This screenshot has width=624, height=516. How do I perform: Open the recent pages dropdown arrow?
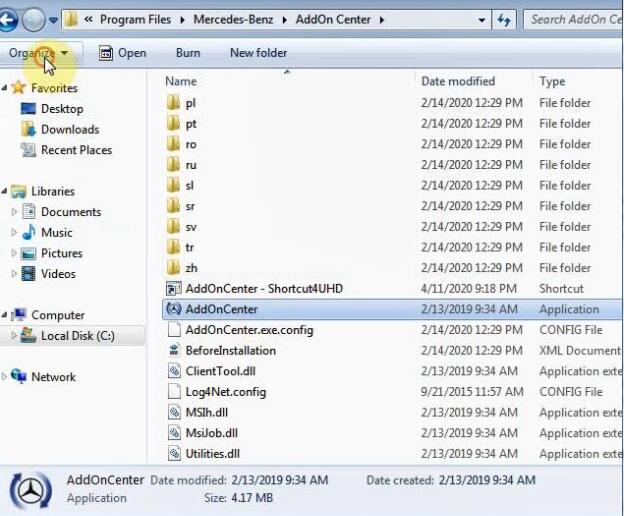click(x=53, y=20)
